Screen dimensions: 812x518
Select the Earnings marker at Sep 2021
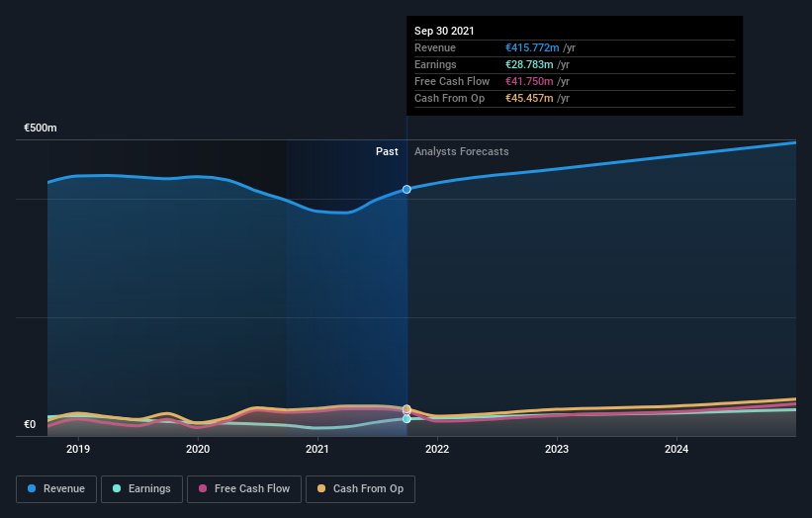coord(406,418)
